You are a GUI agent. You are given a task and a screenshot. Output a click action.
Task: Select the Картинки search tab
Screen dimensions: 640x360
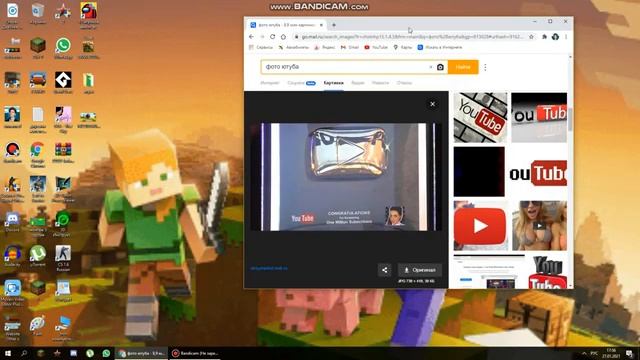333,83
